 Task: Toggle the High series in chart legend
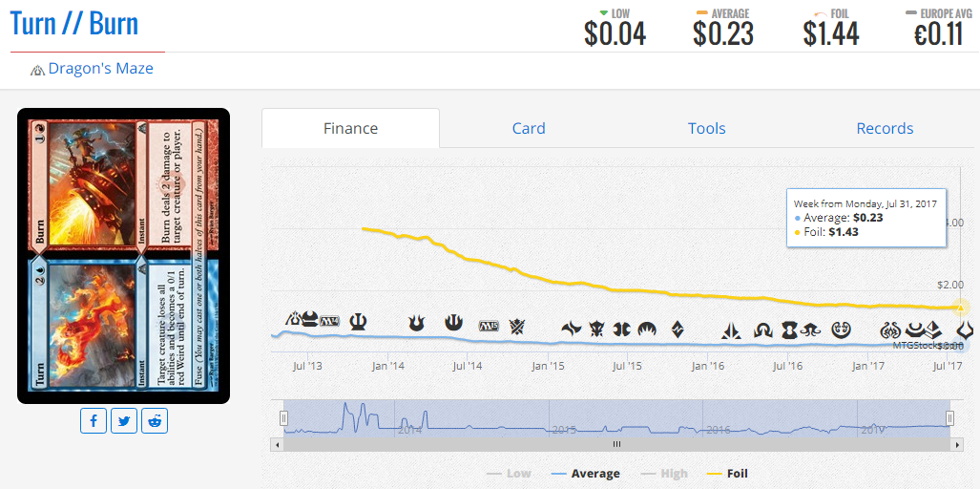click(x=662, y=474)
